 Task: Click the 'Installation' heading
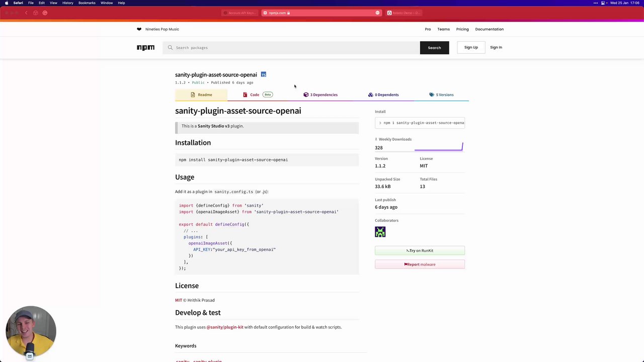pos(193,143)
